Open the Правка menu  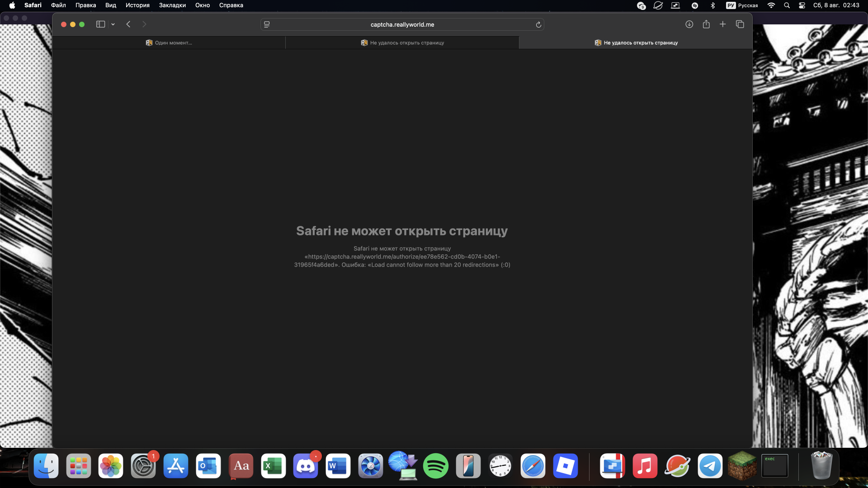point(85,5)
